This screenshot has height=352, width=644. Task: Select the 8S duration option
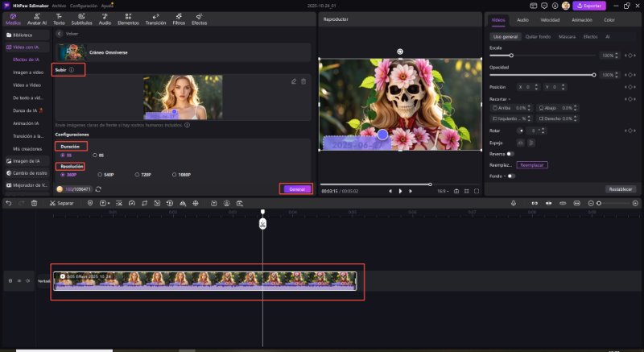(x=97, y=155)
